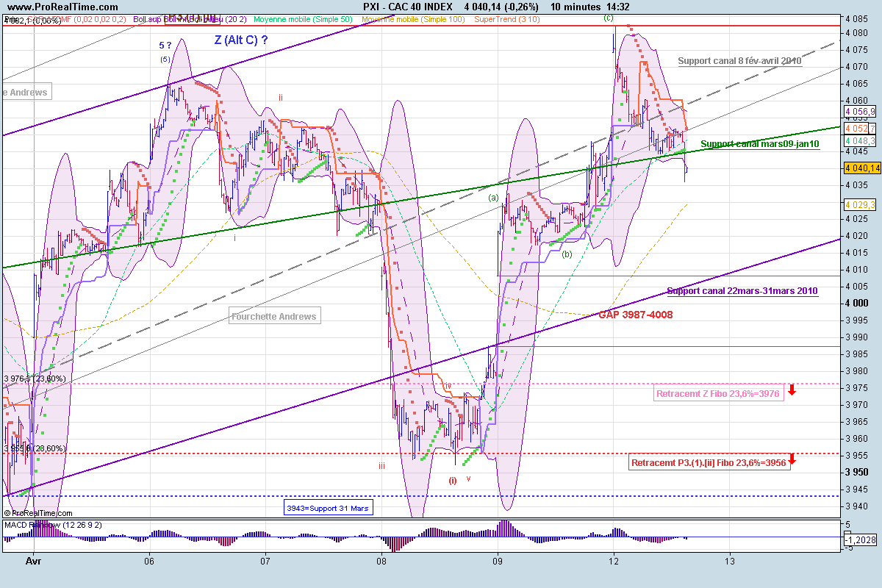The image size is (882, 588).
Task: Select the Support canal 22mars-31mars 2010 label
Action: pyautogui.click(x=742, y=291)
